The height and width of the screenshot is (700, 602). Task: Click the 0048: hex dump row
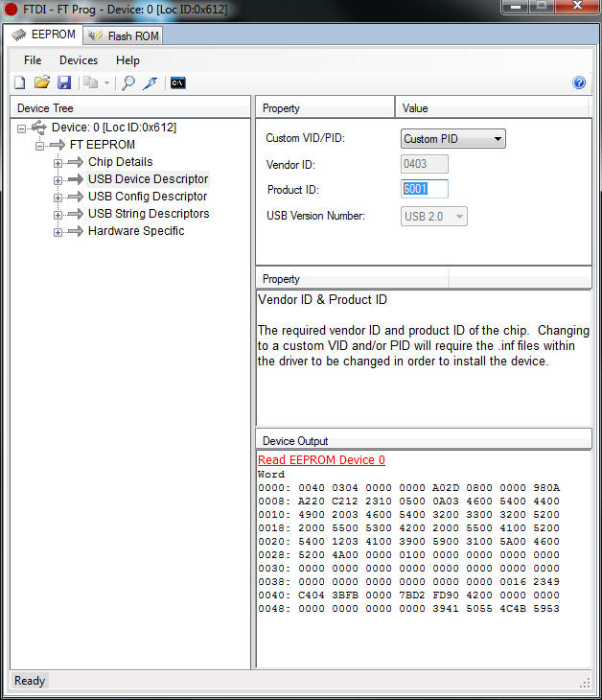[x=408, y=608]
